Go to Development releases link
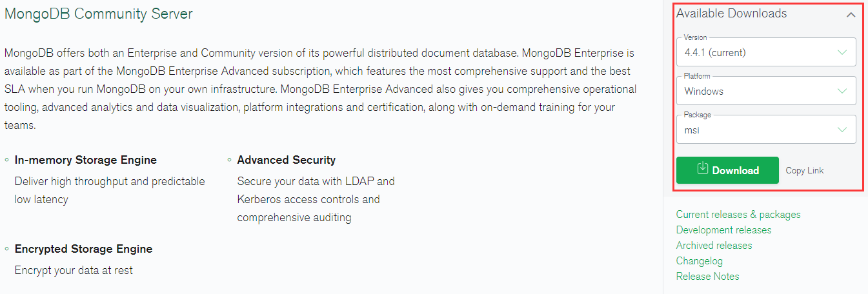This screenshot has height=294, width=868. 723,230
